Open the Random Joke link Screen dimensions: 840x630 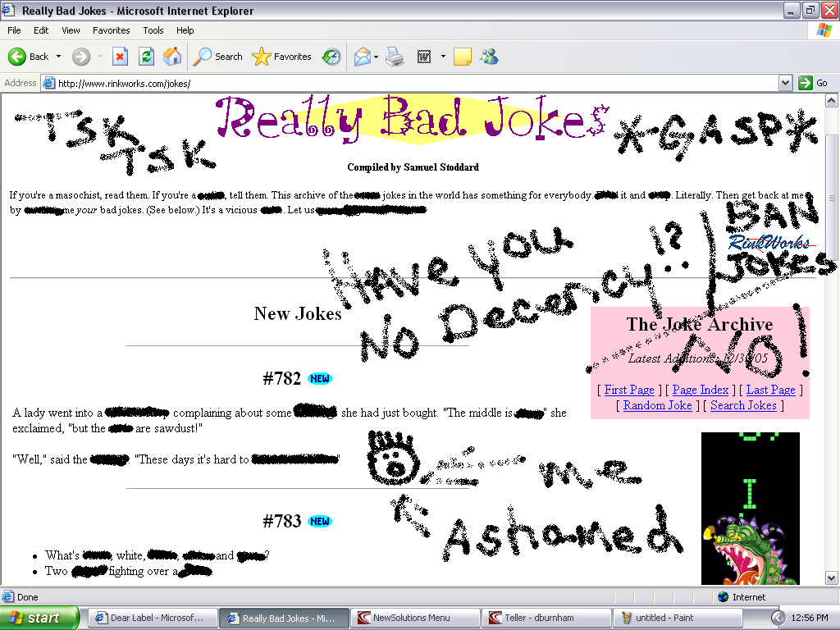657,405
